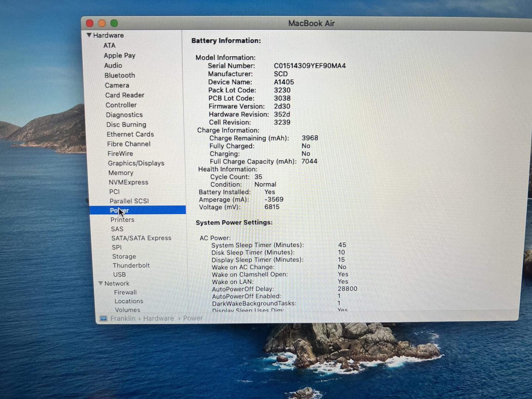Viewport: 532px width, 399px height.
Task: Click the Full Charge Capacity value 7044
Action: [310, 161]
